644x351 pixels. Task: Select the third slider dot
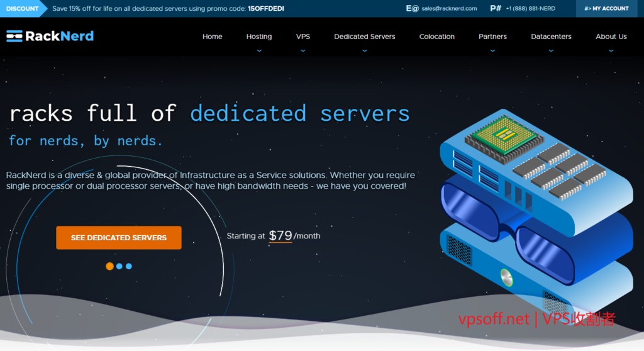point(129,266)
